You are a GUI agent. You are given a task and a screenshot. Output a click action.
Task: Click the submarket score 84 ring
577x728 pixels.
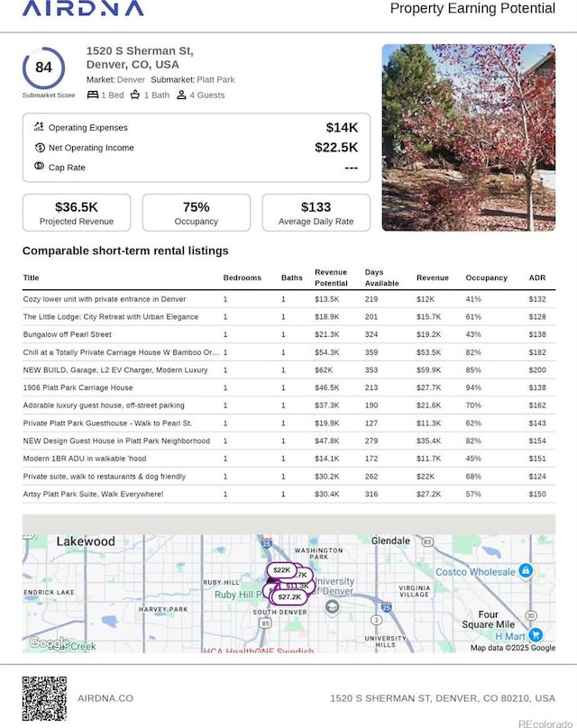click(x=43, y=68)
